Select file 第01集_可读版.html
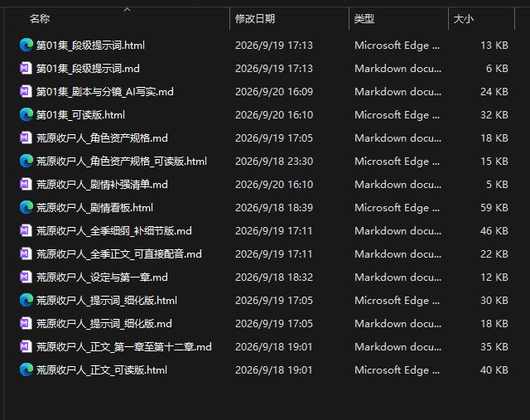Screen dimensions: 530x420 (80, 114)
